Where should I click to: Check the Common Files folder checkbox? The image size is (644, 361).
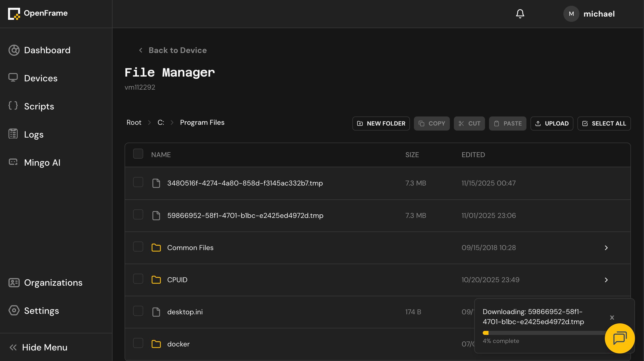click(138, 247)
